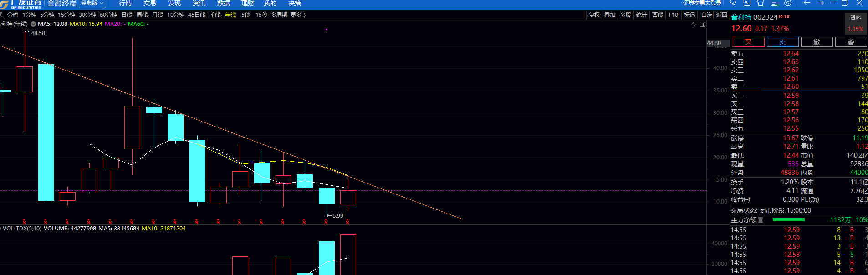The image size is (868, 275).
Task: Click the 48.58 high price marker
Action: (38, 33)
